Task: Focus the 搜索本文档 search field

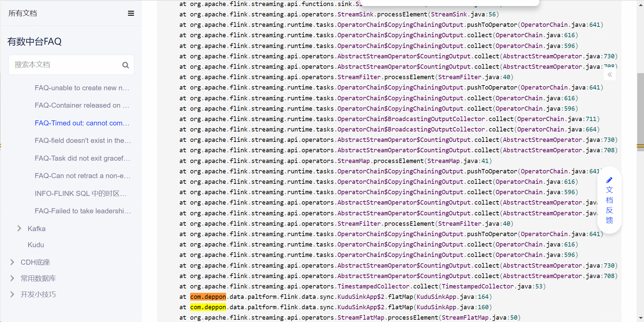Action: pyautogui.click(x=71, y=65)
